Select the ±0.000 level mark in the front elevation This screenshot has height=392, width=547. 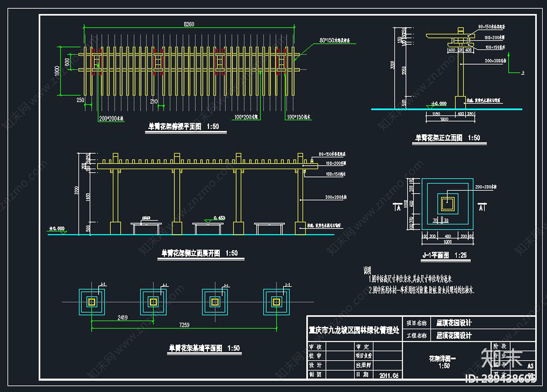pos(439,103)
